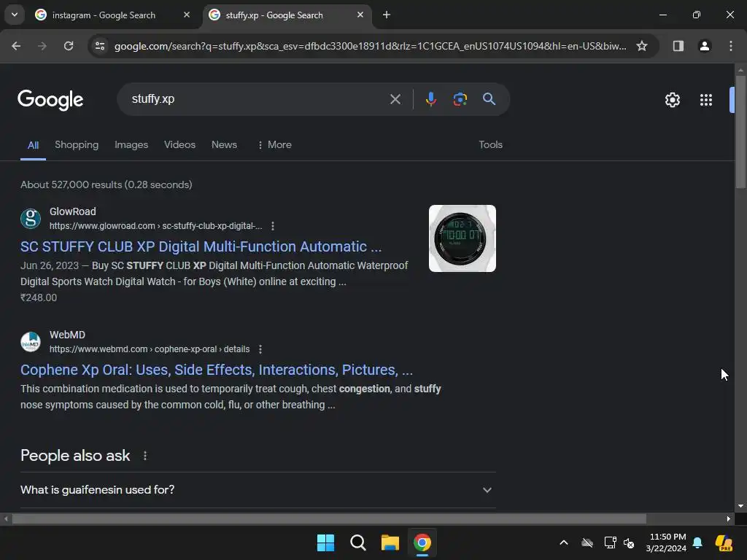The image size is (747, 560).
Task: Open search Tools
Action: 490,145
